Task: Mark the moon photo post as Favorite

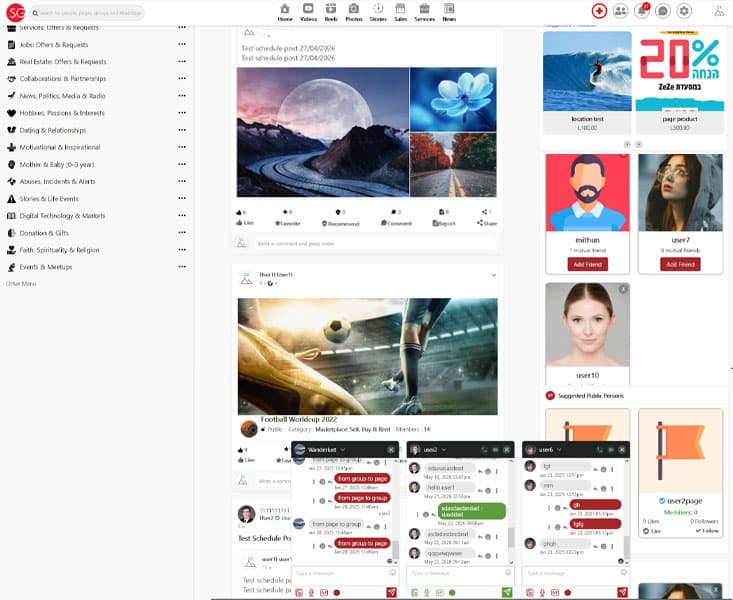Action: 287,224
